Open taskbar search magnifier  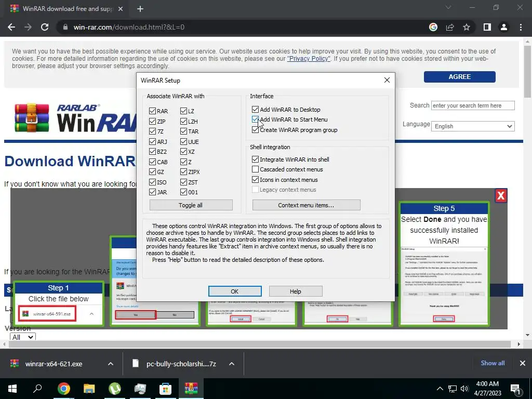click(37, 389)
